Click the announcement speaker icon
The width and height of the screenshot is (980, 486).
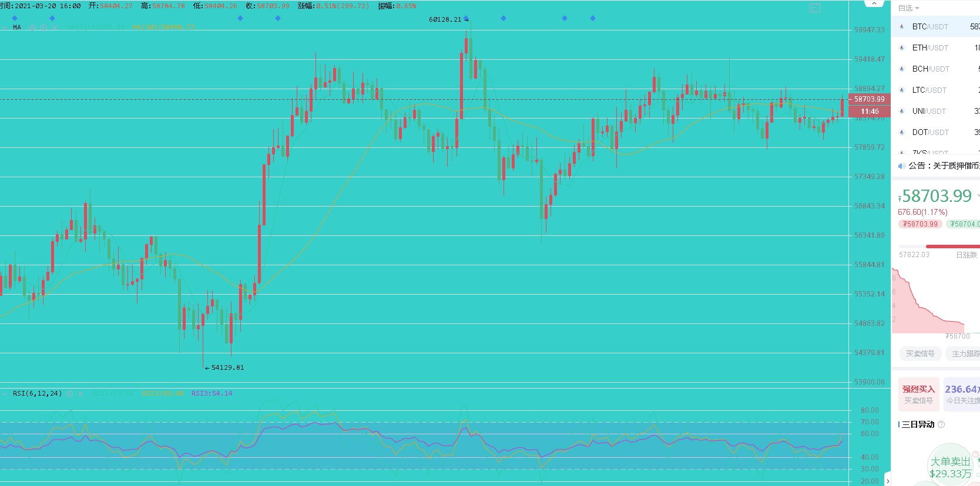902,166
